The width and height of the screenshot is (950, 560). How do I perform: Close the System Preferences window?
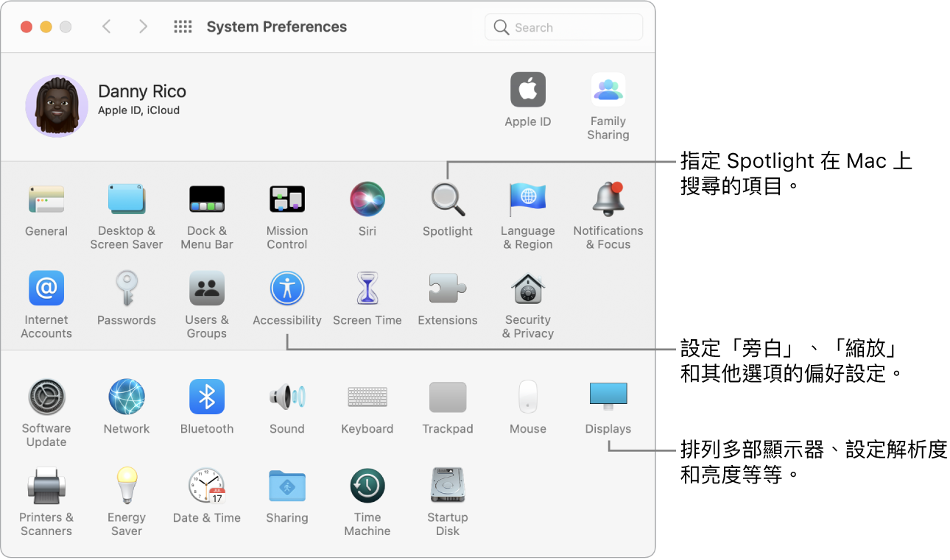pos(27,27)
